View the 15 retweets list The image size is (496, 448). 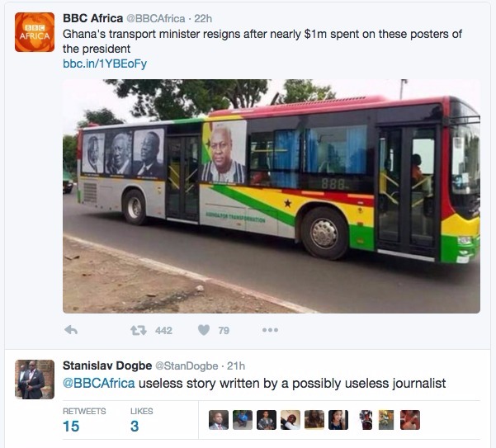(84, 420)
